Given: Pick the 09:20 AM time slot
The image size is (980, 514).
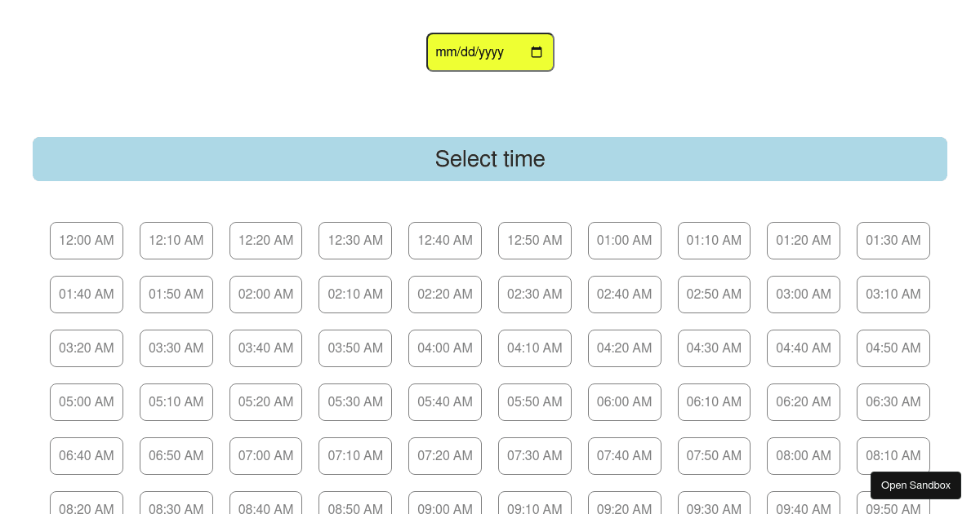Looking at the screenshot, I should tap(625, 507).
